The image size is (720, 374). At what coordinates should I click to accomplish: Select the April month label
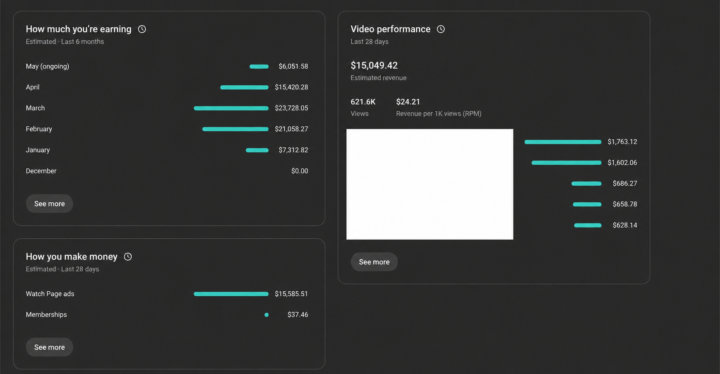click(33, 87)
